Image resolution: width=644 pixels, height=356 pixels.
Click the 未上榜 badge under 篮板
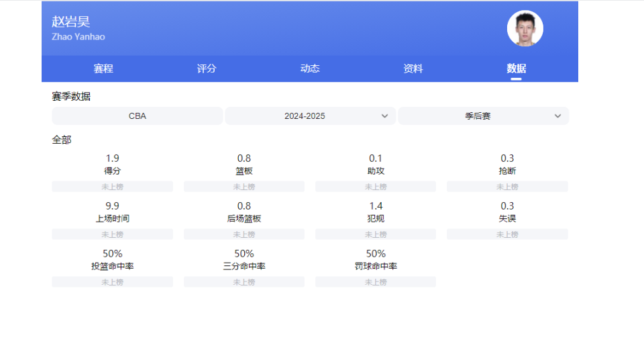click(x=244, y=187)
